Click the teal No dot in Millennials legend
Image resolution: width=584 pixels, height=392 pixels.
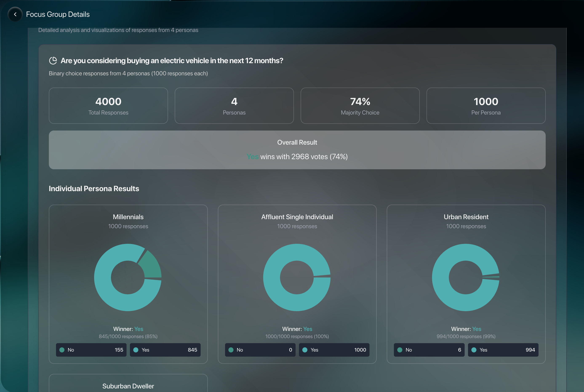point(62,350)
